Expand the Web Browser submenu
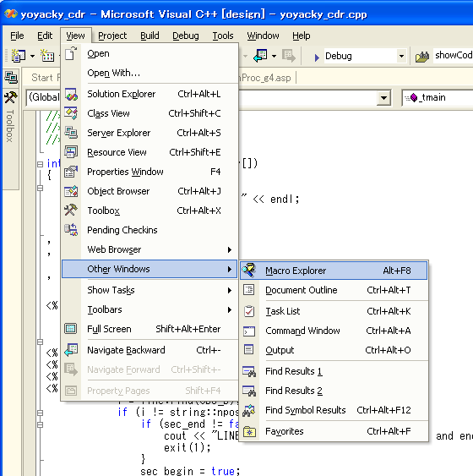Viewport: 473px width, 476px height. click(x=230, y=249)
